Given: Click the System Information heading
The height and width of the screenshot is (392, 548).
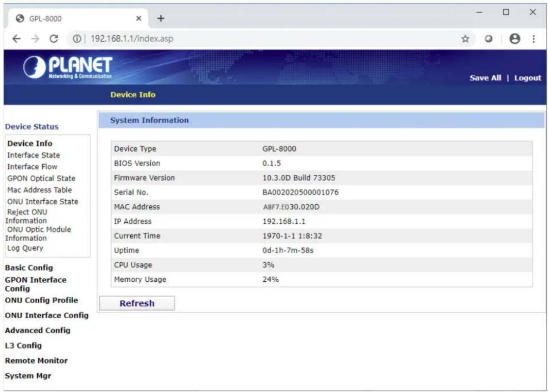Looking at the screenshot, I should pos(150,121).
